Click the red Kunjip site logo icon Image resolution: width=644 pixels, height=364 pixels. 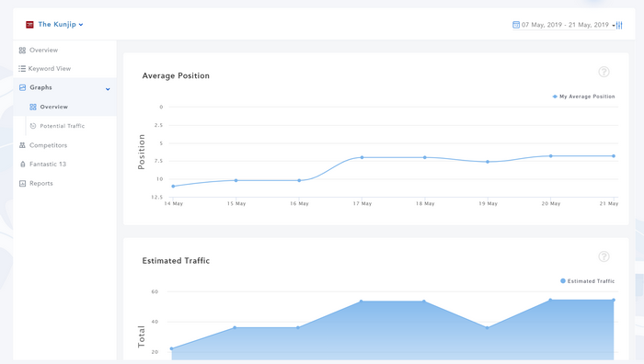tap(29, 25)
